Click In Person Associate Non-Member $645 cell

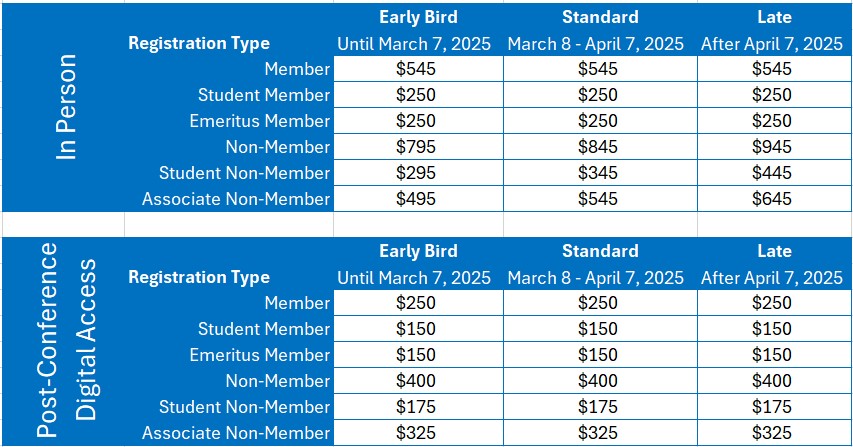coord(775,199)
